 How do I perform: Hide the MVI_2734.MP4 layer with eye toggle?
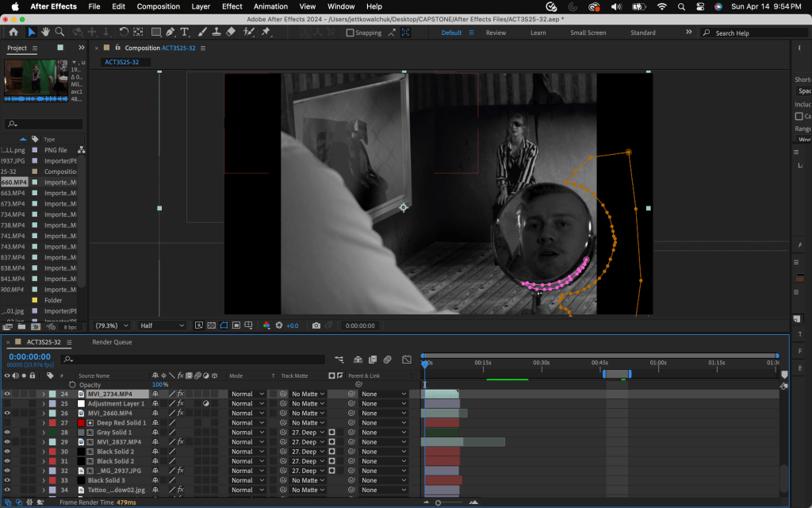pos(7,394)
